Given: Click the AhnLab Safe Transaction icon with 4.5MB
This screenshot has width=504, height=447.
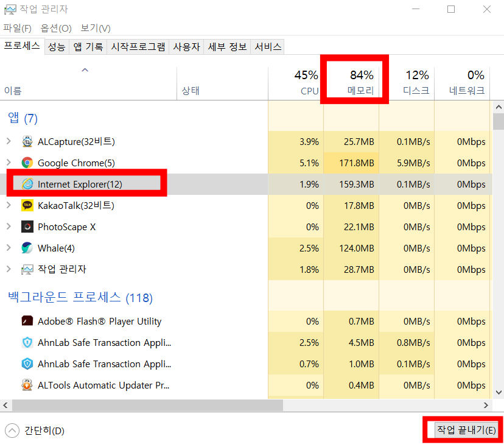Looking at the screenshot, I should [x=27, y=342].
